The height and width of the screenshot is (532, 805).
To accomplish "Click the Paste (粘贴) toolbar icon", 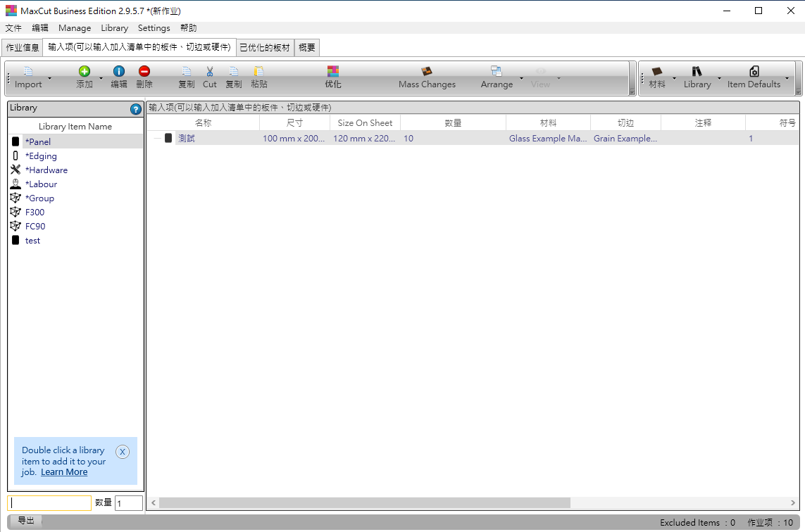I will pyautogui.click(x=259, y=71).
